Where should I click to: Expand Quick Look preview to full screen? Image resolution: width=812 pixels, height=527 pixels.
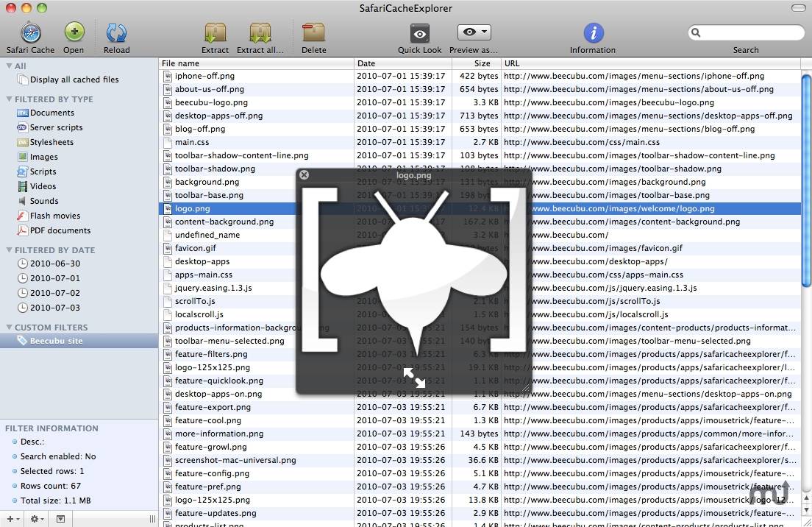pos(414,378)
